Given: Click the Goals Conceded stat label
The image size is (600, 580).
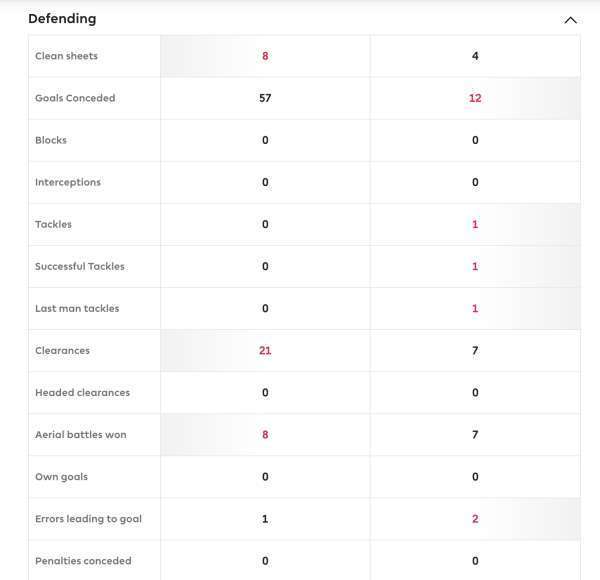Looking at the screenshot, I should [x=75, y=98].
